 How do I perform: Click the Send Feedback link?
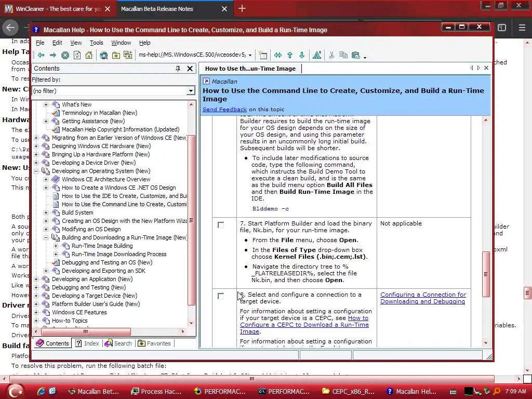(224, 109)
